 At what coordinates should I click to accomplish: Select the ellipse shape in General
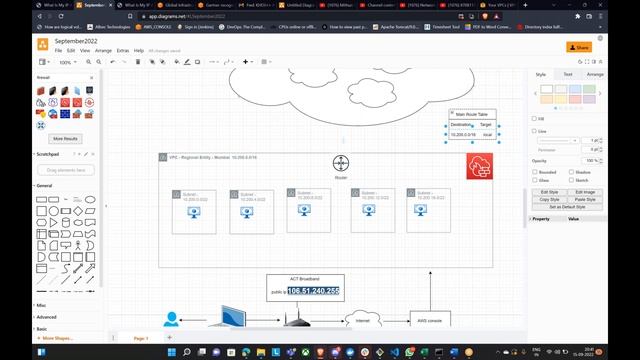90,200
